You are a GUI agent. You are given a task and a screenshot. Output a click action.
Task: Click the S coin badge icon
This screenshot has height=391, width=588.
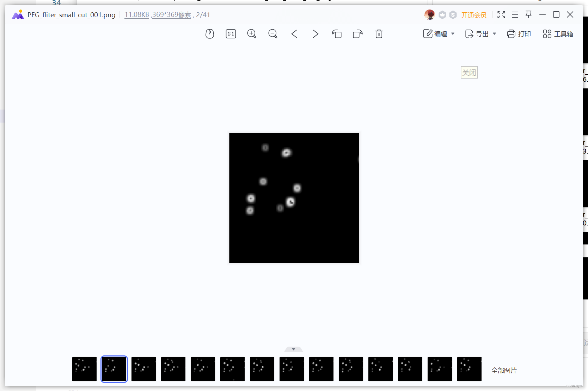click(453, 15)
